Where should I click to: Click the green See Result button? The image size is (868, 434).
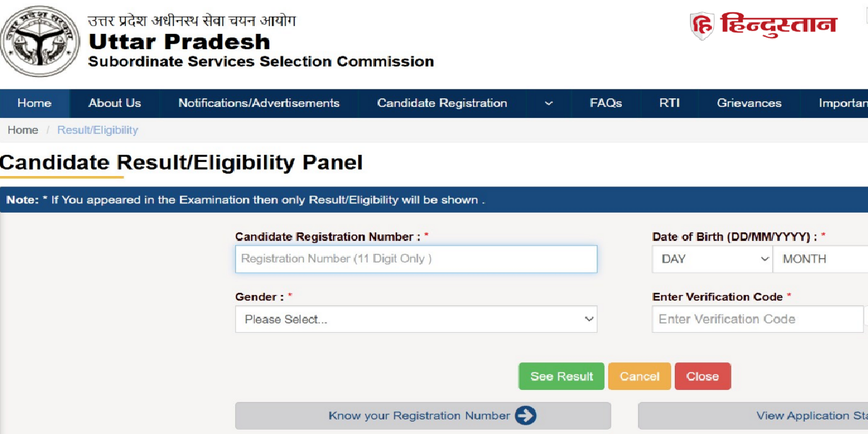561,376
